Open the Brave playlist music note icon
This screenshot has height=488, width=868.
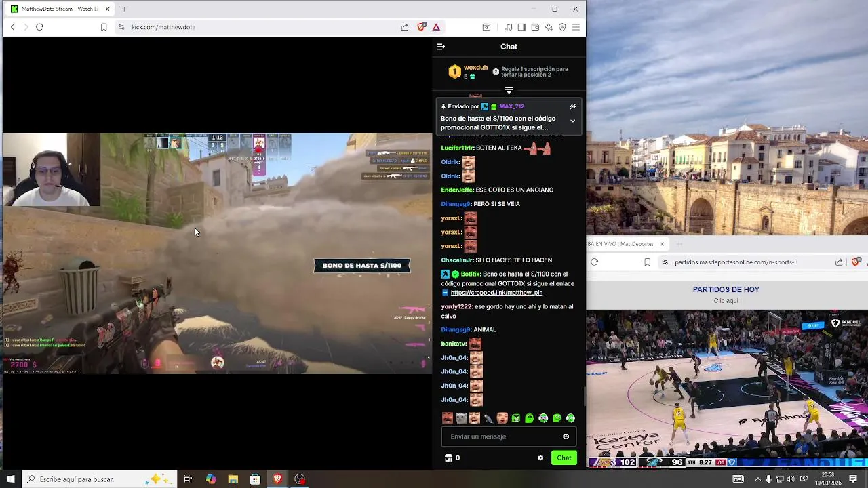(509, 27)
